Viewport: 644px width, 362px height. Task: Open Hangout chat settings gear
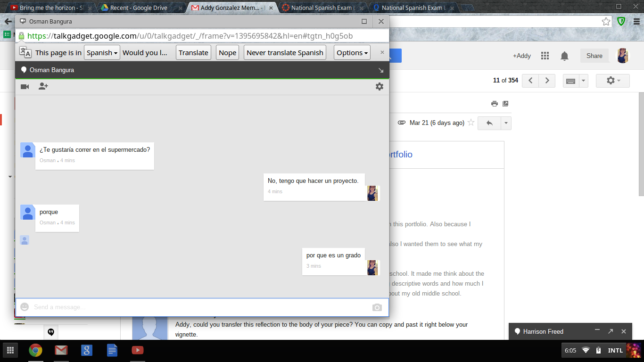[x=379, y=86]
